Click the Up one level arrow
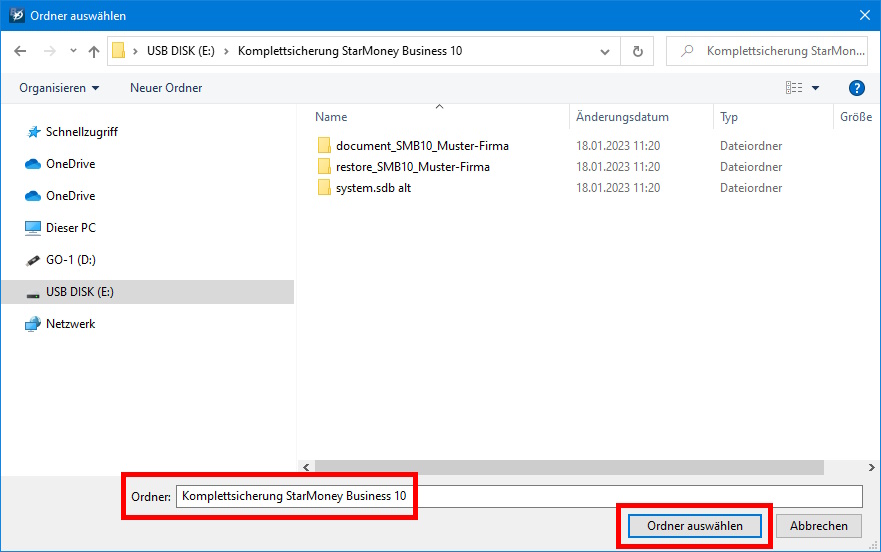The height and width of the screenshot is (552, 881). tap(94, 51)
